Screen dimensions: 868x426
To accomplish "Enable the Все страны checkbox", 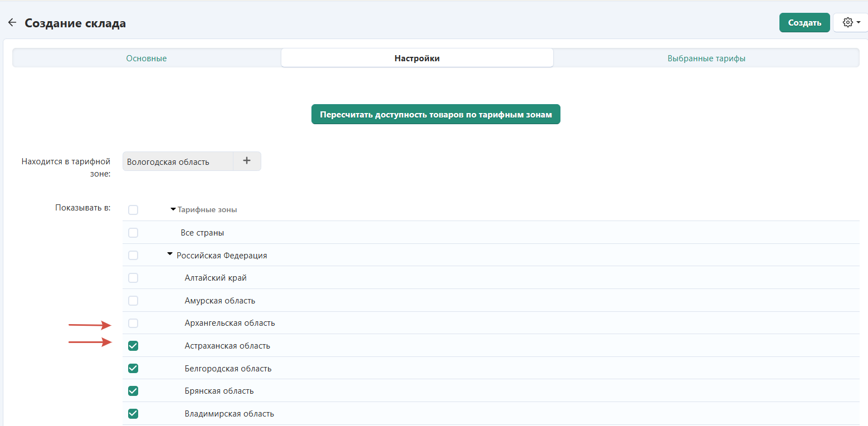I will click(x=133, y=233).
